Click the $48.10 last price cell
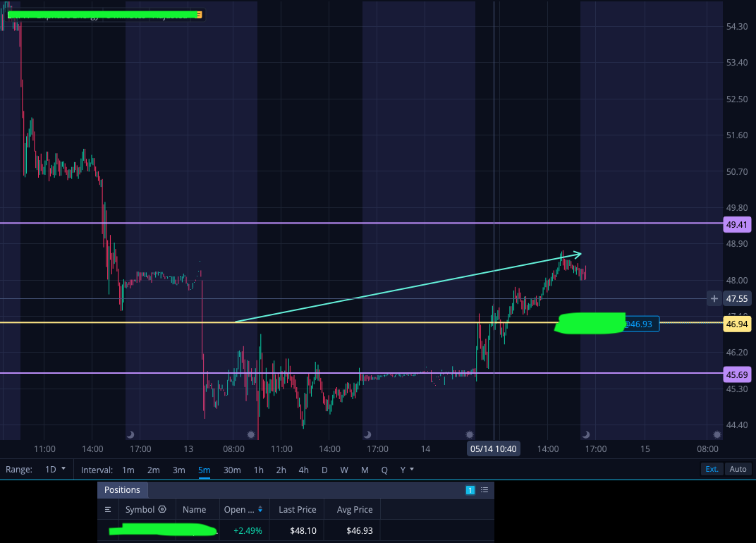 click(303, 530)
